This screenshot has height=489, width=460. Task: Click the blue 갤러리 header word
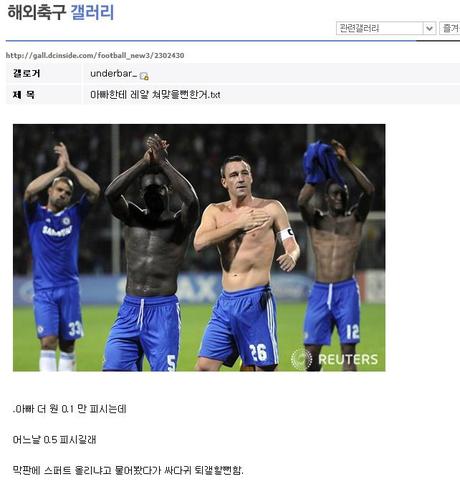tap(92, 12)
